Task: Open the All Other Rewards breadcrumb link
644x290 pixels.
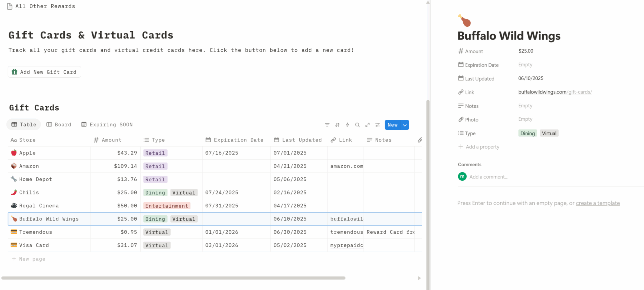Action: tap(45, 6)
